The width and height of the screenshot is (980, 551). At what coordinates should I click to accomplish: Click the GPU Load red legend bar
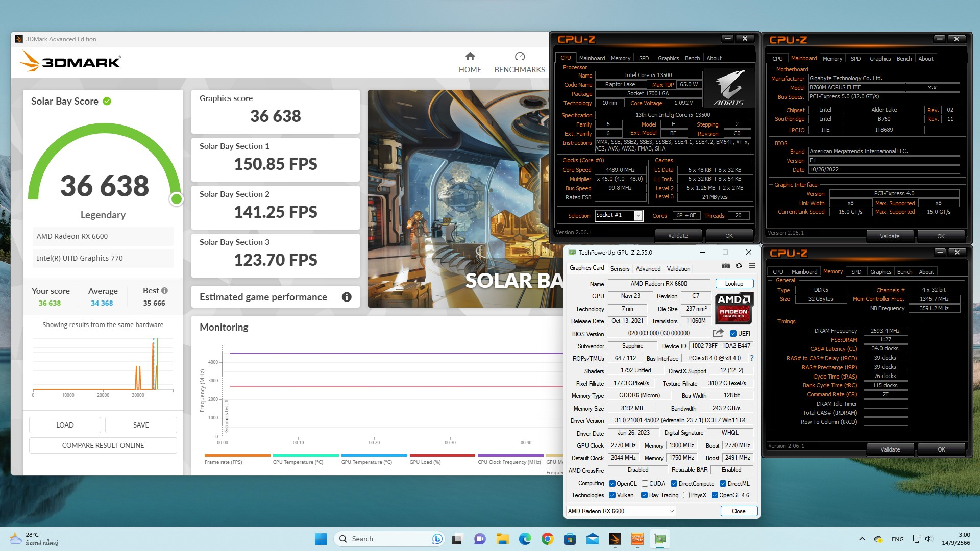coord(443,455)
